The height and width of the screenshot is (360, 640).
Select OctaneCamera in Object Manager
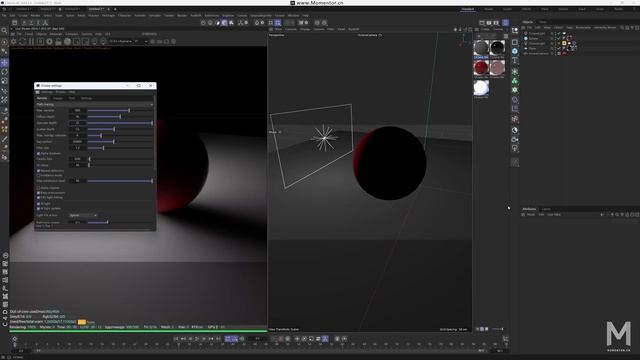pyautogui.click(x=539, y=53)
